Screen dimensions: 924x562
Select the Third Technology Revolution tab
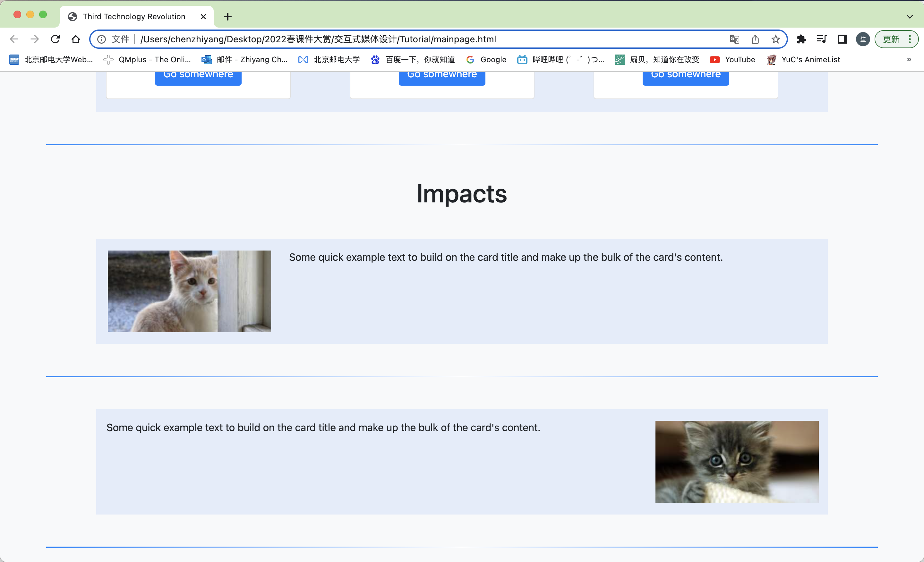[133, 16]
